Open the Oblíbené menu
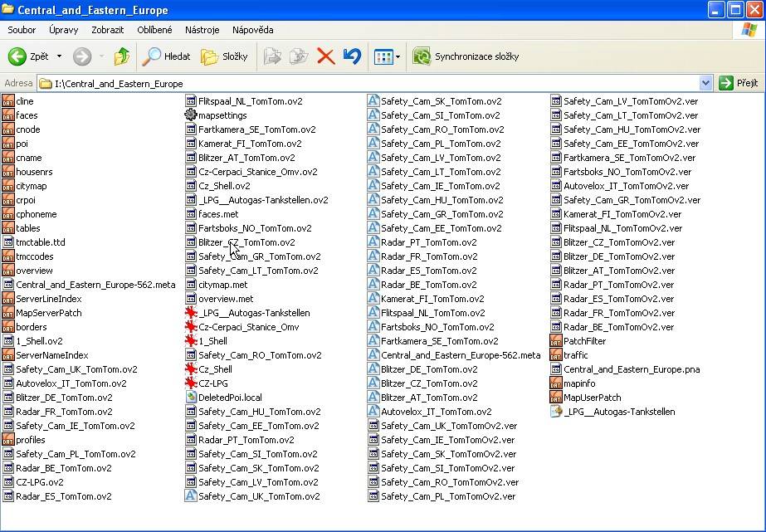Viewport: 766px width, 532px height. click(154, 30)
